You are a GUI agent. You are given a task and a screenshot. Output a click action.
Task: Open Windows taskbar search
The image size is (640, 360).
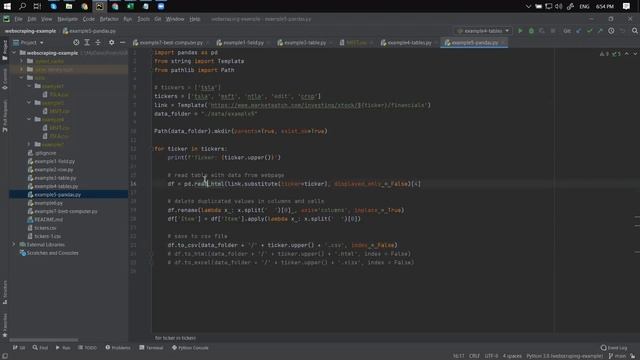tap(22, 6)
